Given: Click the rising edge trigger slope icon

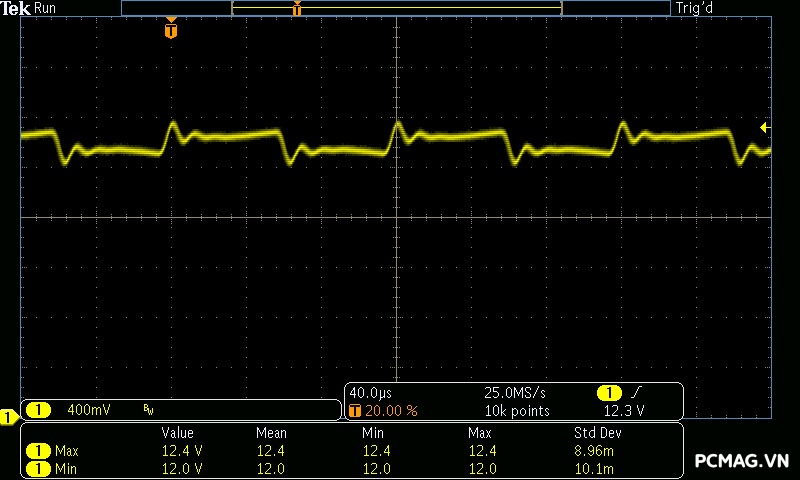Looking at the screenshot, I should [636, 393].
